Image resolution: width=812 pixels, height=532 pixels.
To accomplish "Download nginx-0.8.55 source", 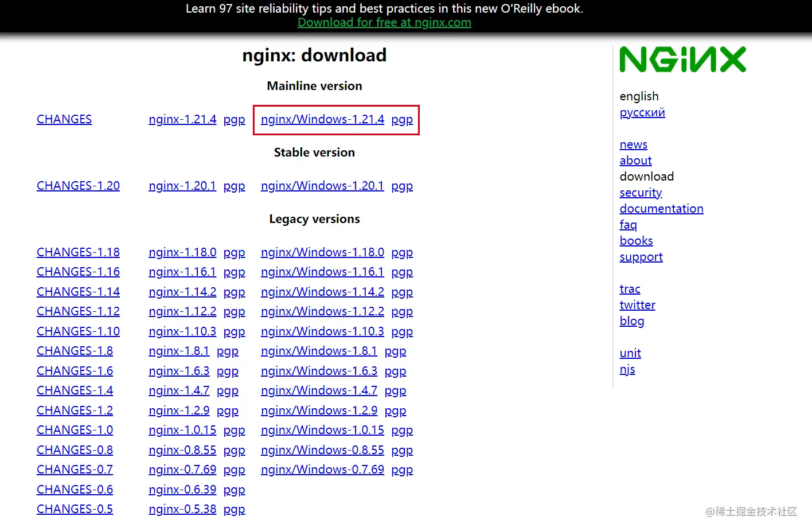I will 182,450.
